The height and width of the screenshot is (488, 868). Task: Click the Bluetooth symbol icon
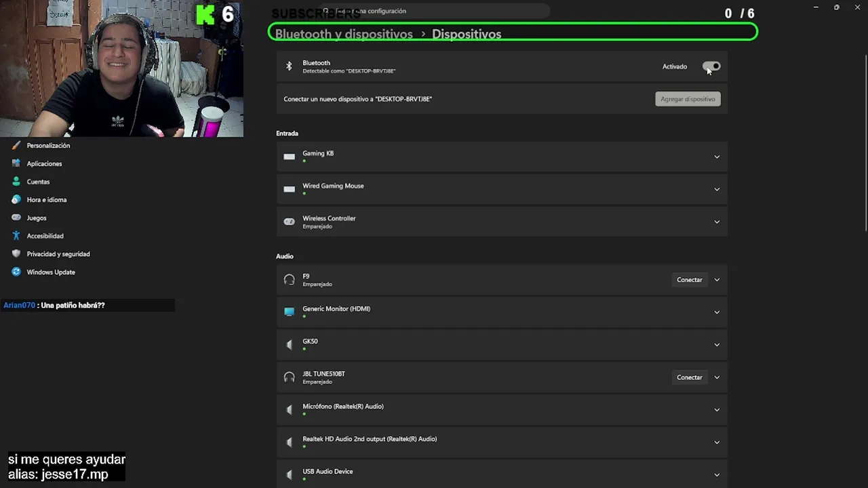pyautogui.click(x=289, y=66)
